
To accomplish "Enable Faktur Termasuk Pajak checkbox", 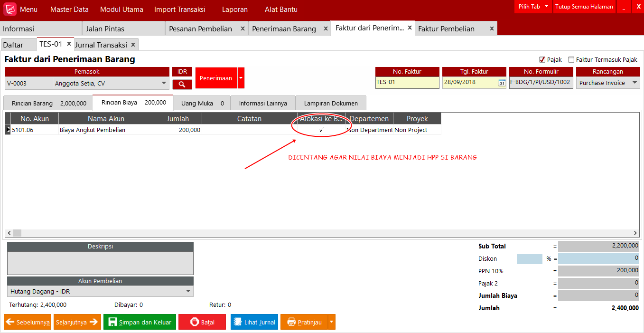I will click(x=571, y=60).
